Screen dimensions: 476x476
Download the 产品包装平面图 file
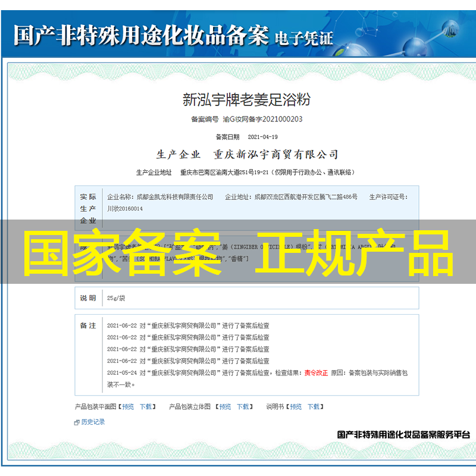tap(145, 407)
